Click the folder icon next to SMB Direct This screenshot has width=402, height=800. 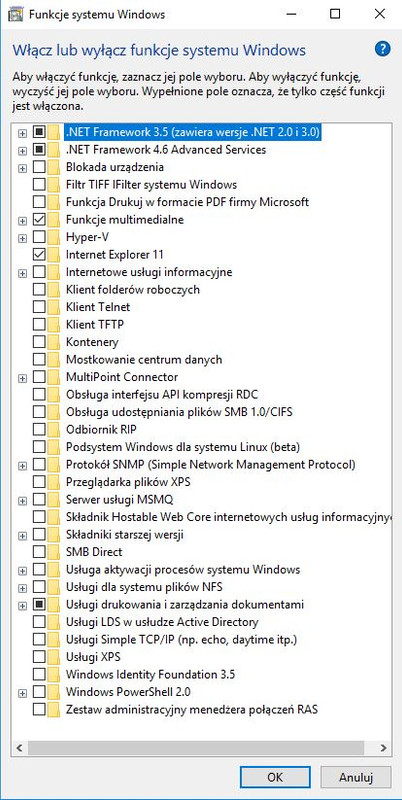[54, 552]
